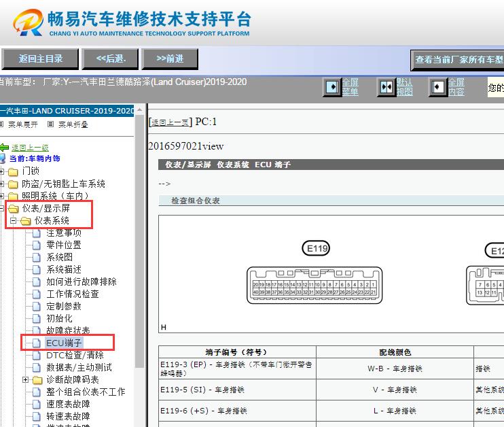Click the E119-3 (EP) terminal cell
504x427 pixels.
point(237,369)
